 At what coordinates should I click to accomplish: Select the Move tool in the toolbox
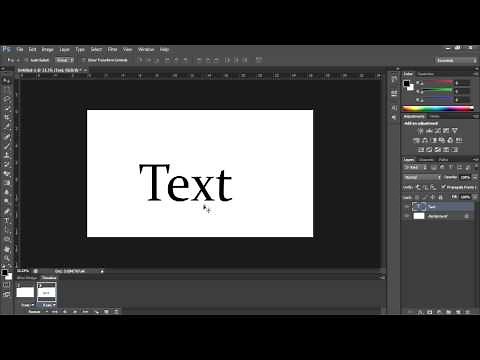point(6,80)
